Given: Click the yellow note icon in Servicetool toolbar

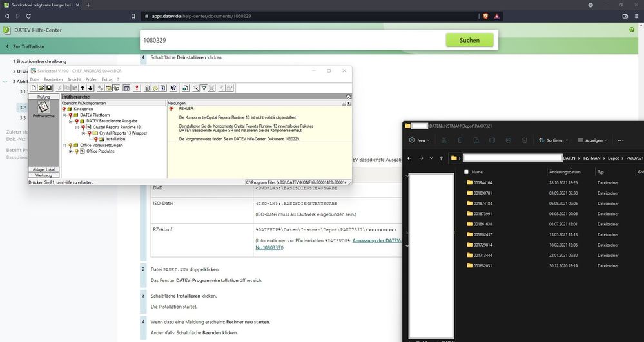Looking at the screenshot, I should click(x=155, y=88).
